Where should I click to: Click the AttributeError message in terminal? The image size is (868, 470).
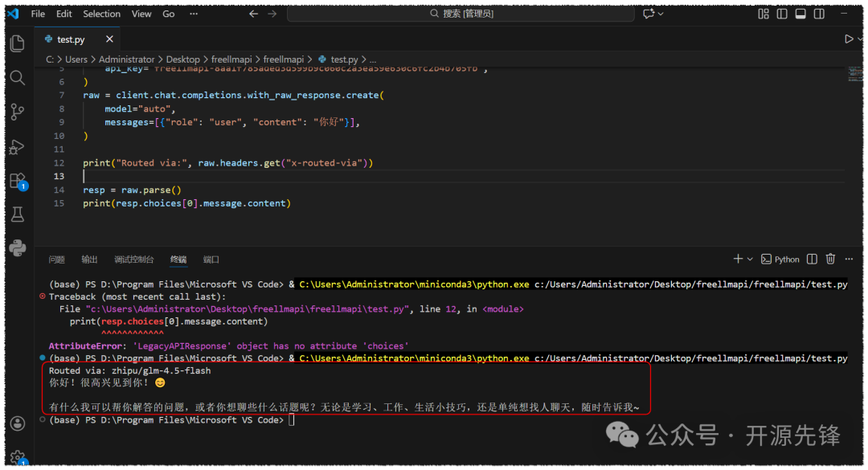point(228,346)
